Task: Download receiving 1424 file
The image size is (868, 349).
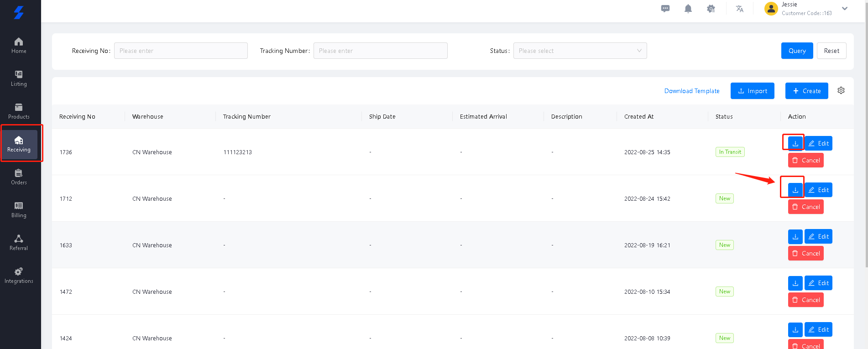Action: [795, 329]
